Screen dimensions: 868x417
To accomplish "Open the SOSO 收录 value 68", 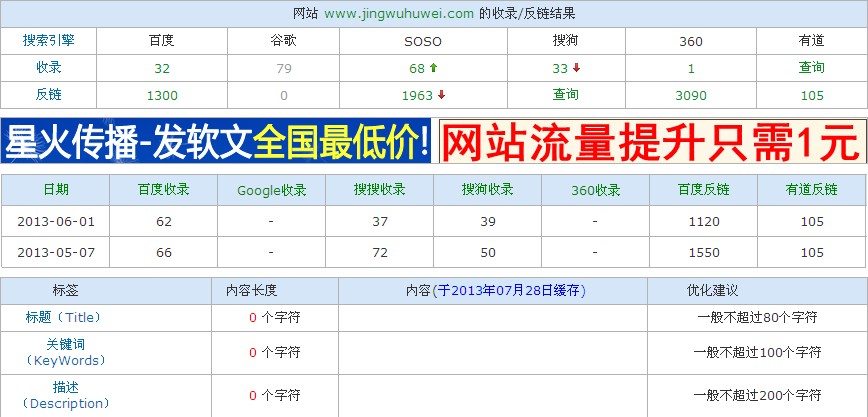I will (417, 69).
